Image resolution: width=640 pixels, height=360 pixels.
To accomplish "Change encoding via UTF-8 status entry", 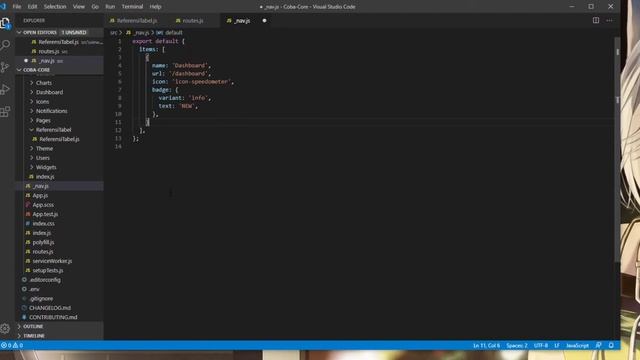I will [541, 345].
